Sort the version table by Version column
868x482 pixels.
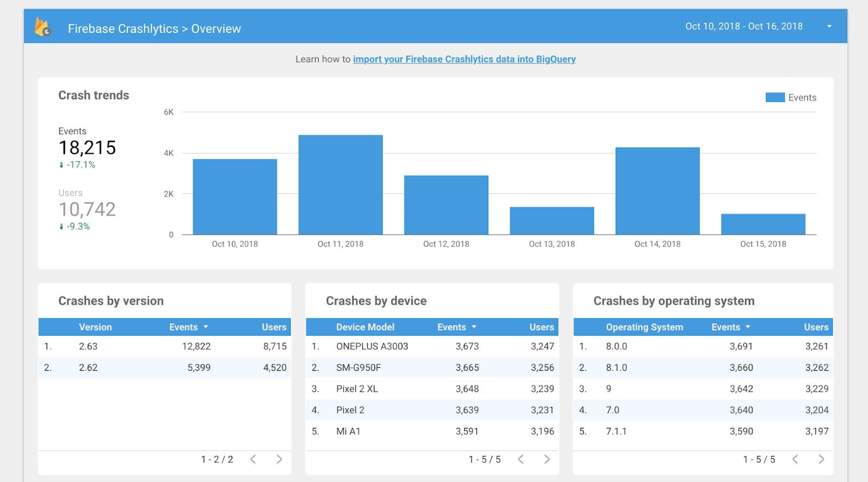pyautogui.click(x=95, y=327)
